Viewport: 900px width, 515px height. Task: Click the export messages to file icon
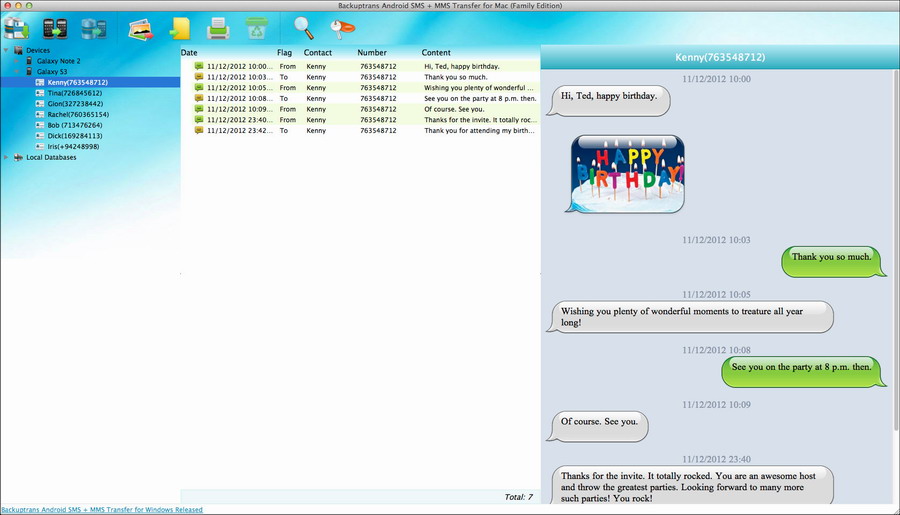tap(180, 29)
